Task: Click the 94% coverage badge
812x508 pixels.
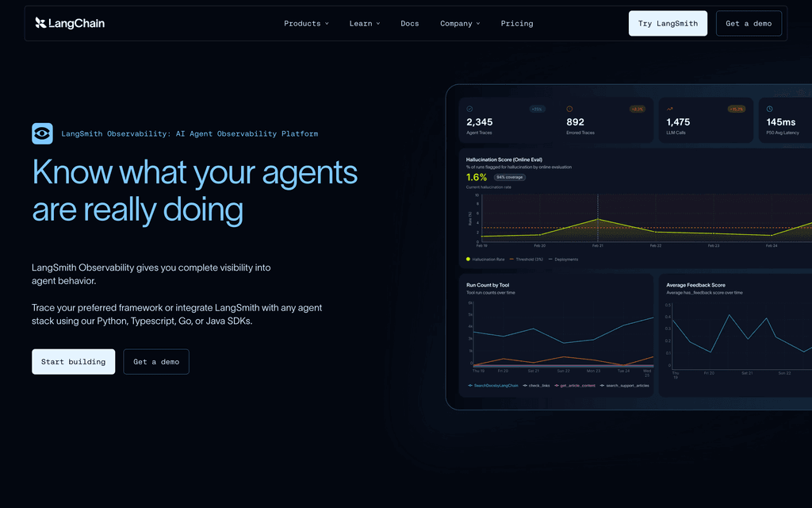Action: (x=510, y=177)
